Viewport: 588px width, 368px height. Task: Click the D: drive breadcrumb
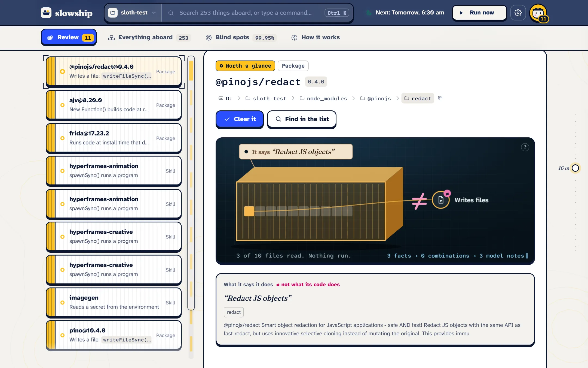225,98
